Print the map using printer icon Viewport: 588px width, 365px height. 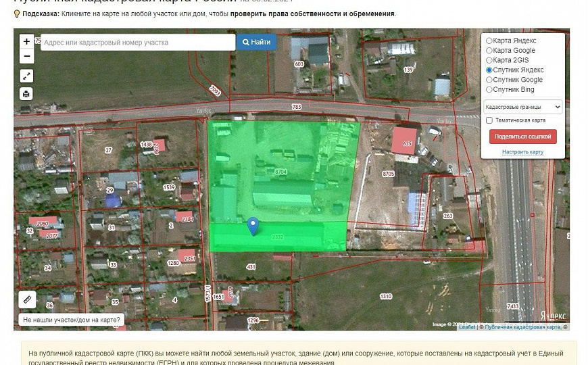point(26,94)
